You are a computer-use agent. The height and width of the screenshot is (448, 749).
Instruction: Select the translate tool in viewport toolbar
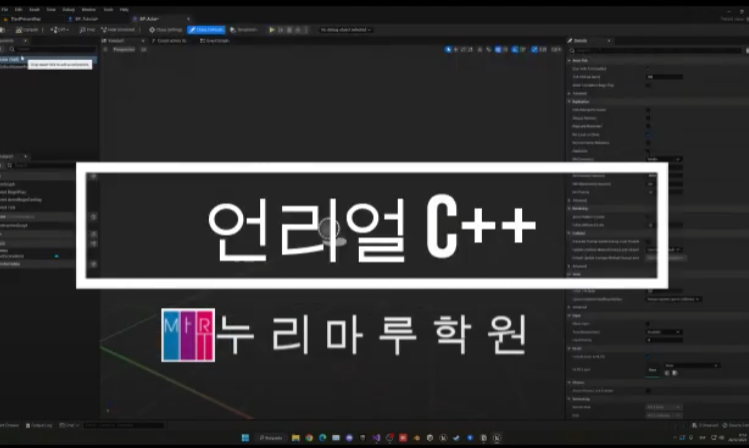(x=456, y=48)
